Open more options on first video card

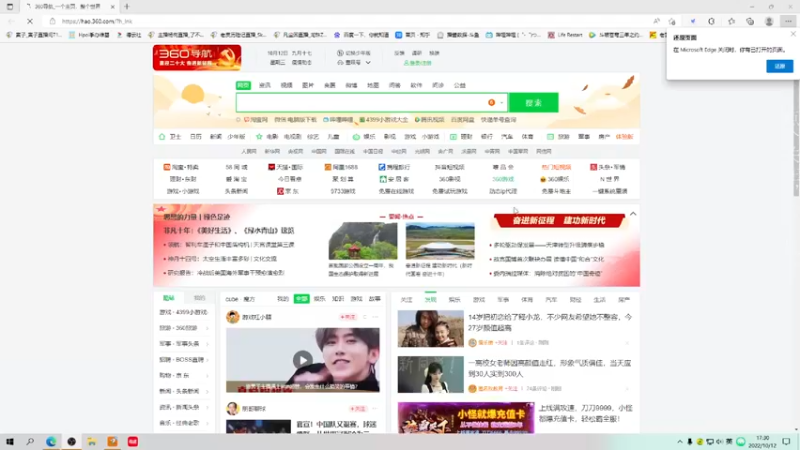[376, 317]
